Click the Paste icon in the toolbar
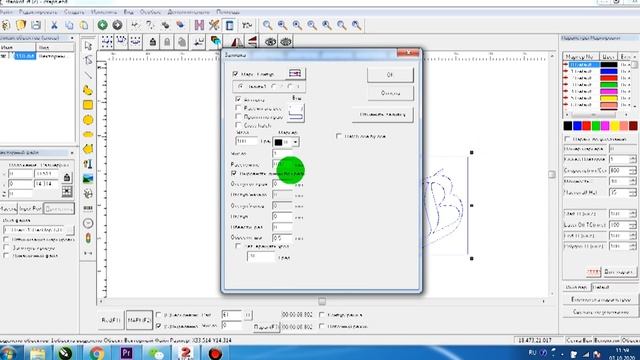640x360 pixels. pos(84,25)
